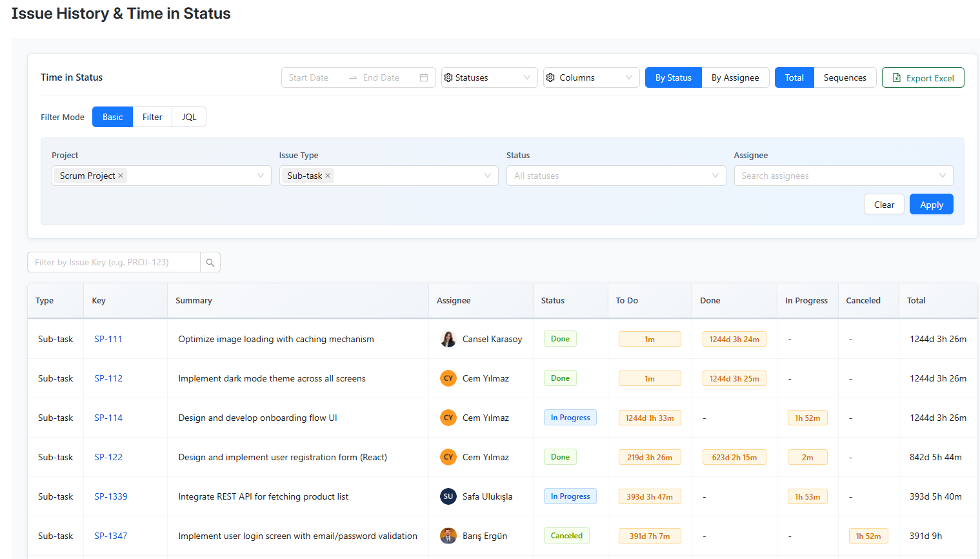Click Barış Ergün's avatar photo
Image resolution: width=980 pixels, height=559 pixels.
[x=448, y=536]
